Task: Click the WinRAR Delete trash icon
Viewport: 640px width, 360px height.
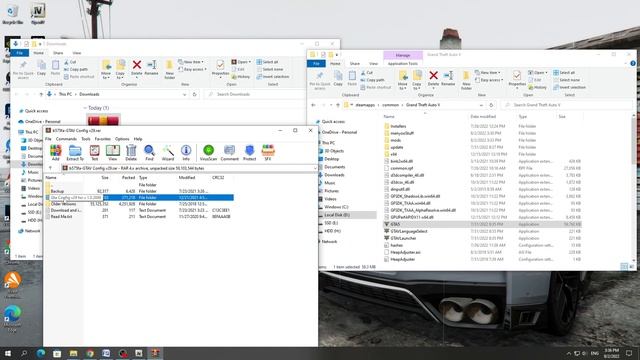Action: tap(131, 152)
